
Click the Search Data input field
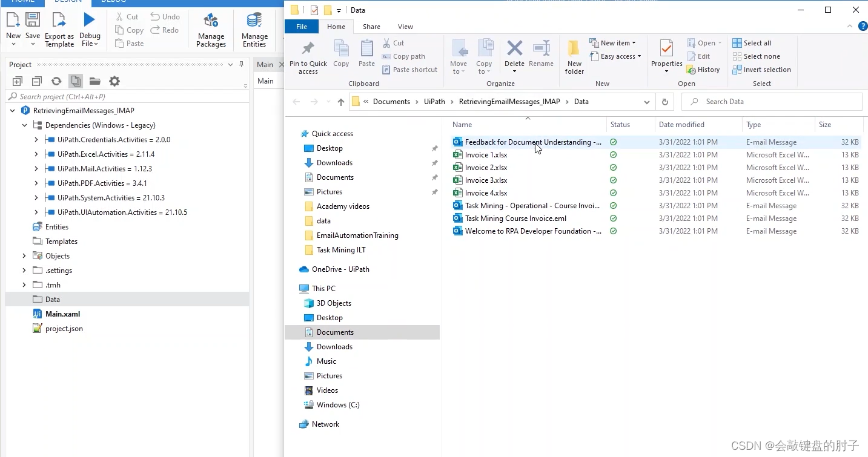tap(772, 102)
